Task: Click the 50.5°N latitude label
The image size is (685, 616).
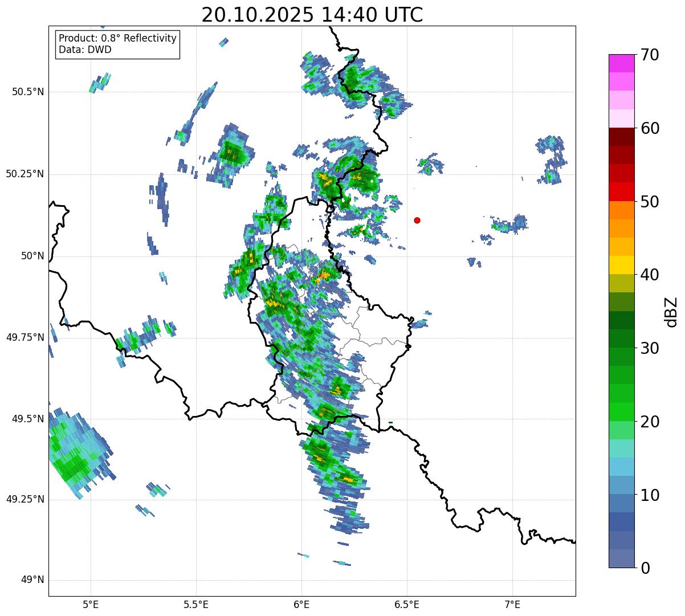Action: tap(28, 92)
